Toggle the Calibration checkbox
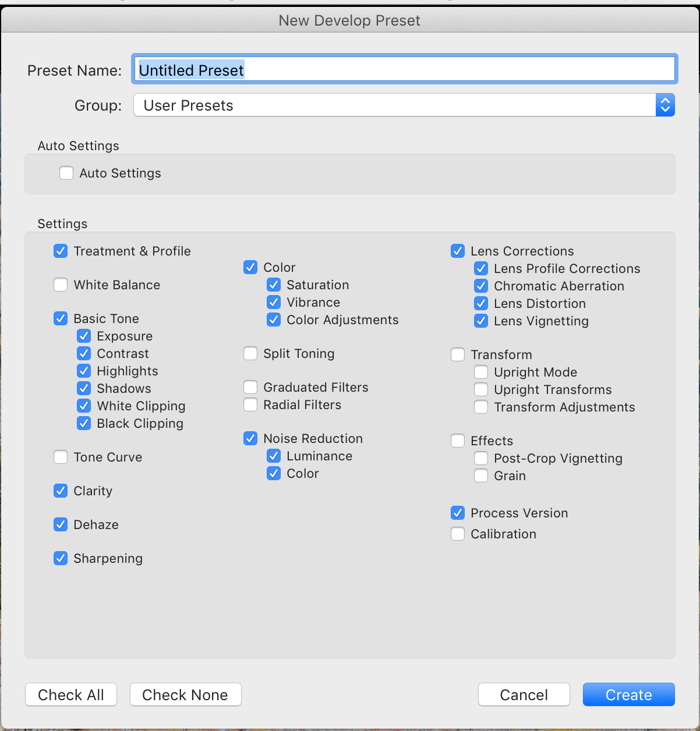Viewport: 700px width, 731px height. 458,534
